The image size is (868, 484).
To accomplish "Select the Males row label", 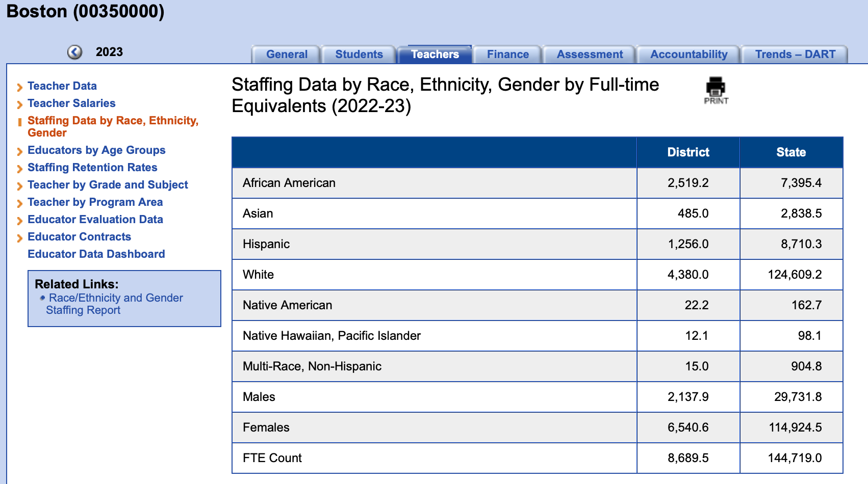I will tap(259, 397).
